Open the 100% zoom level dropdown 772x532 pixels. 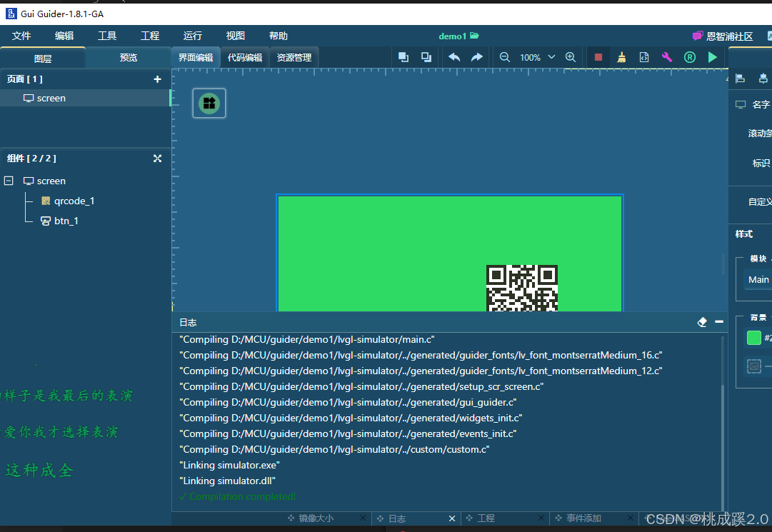tap(551, 57)
